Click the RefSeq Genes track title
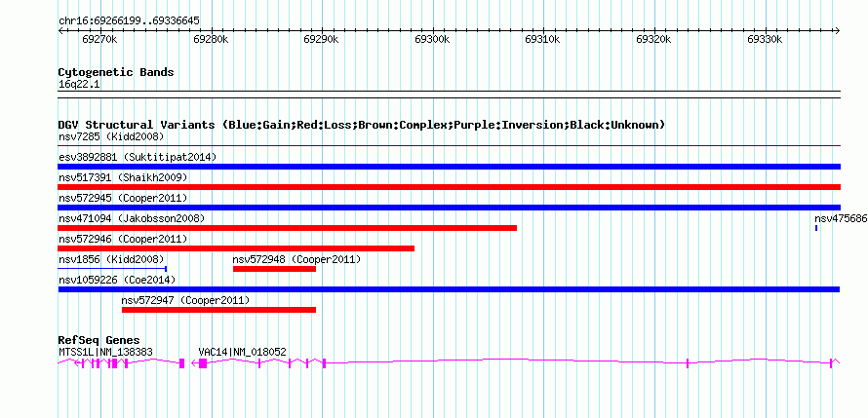Image resolution: width=868 pixels, height=418 pixels. click(x=99, y=340)
